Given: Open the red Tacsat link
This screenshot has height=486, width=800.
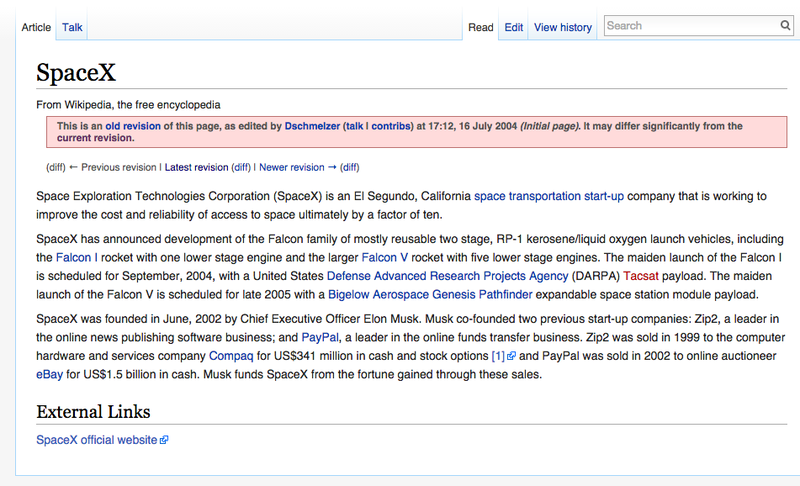Looking at the screenshot, I should (x=641, y=276).
